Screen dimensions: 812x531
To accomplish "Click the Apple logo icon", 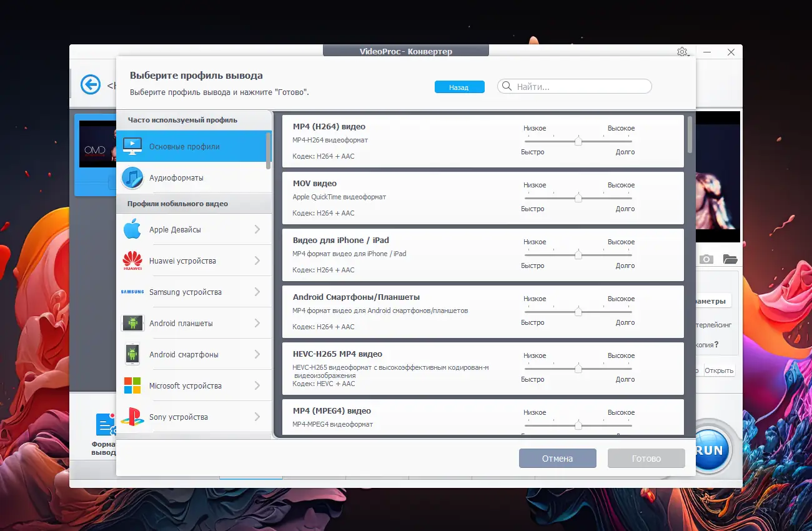I will point(132,229).
